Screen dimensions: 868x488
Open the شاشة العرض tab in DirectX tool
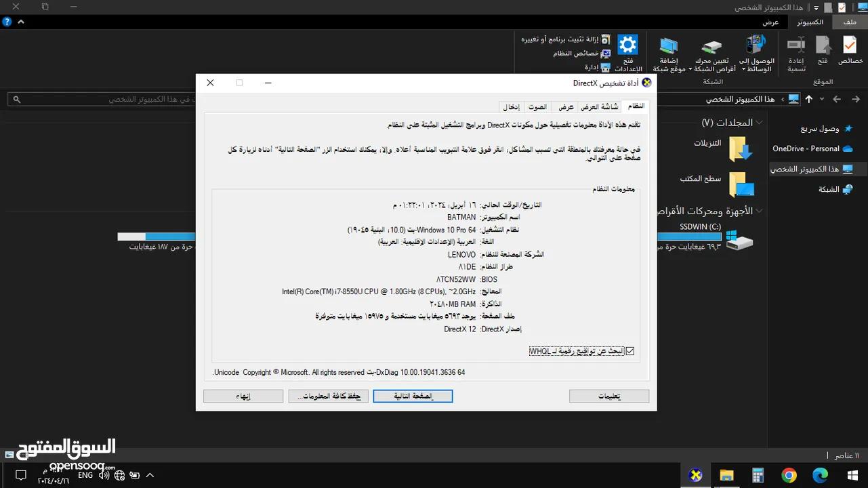(x=600, y=107)
